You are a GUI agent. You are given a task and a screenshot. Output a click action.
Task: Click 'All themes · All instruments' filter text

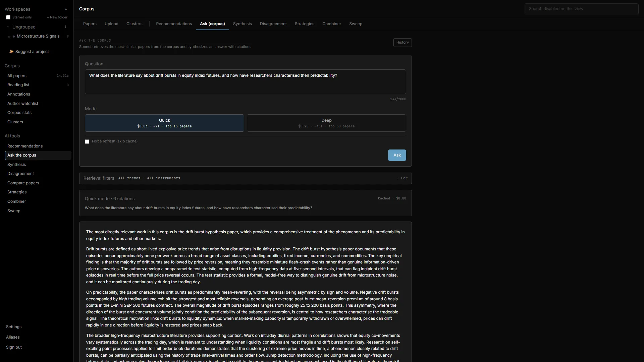click(x=149, y=178)
